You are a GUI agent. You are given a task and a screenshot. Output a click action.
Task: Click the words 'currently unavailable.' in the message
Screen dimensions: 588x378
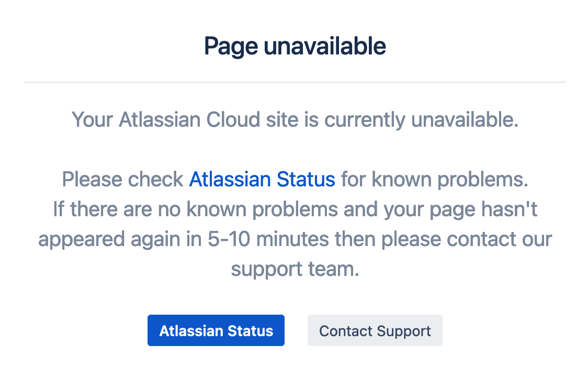tap(421, 120)
